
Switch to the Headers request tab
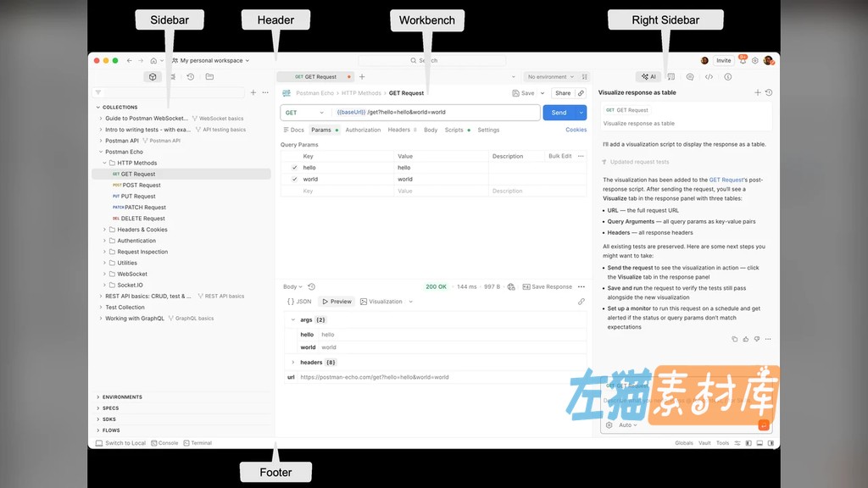(398, 130)
